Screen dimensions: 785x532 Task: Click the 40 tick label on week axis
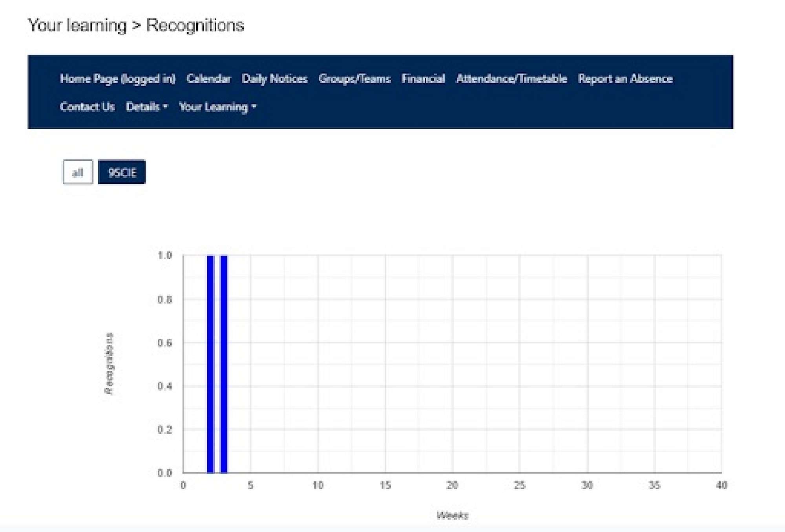tap(721, 485)
